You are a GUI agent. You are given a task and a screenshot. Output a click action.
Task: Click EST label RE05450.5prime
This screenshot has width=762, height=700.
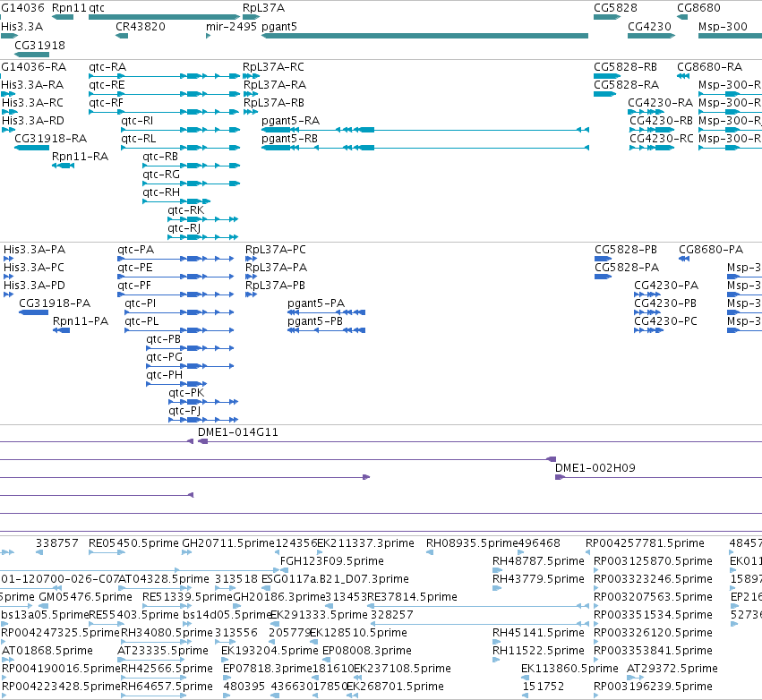[x=133, y=543]
